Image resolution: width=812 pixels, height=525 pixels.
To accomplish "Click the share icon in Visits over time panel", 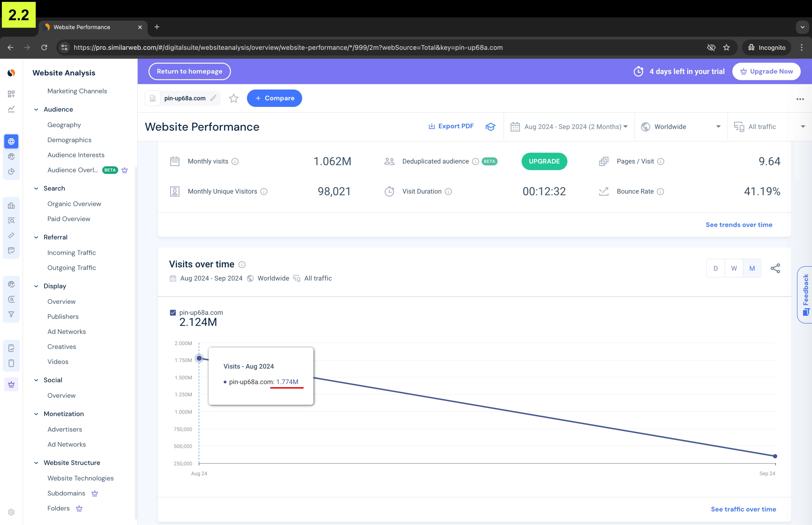I will click(776, 268).
